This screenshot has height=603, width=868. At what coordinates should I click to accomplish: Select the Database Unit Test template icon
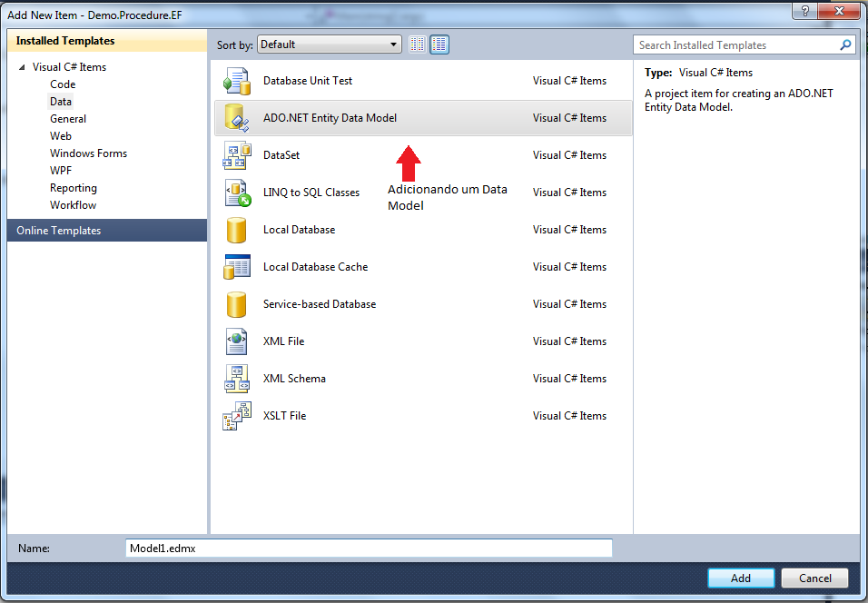[237, 81]
